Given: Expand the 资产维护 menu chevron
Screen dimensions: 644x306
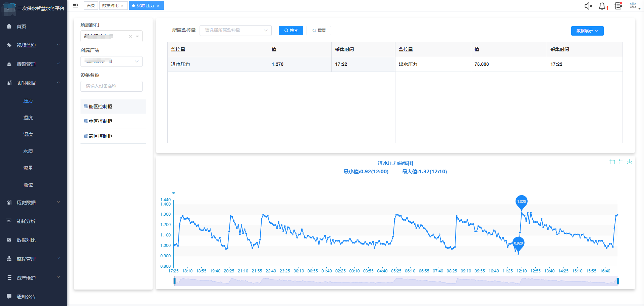Looking at the screenshot, I should [58, 277].
